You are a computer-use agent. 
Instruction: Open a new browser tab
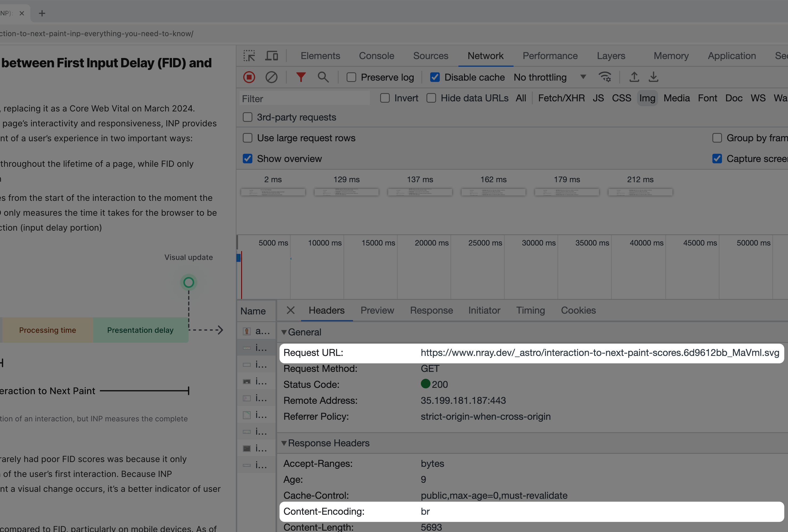[42, 13]
